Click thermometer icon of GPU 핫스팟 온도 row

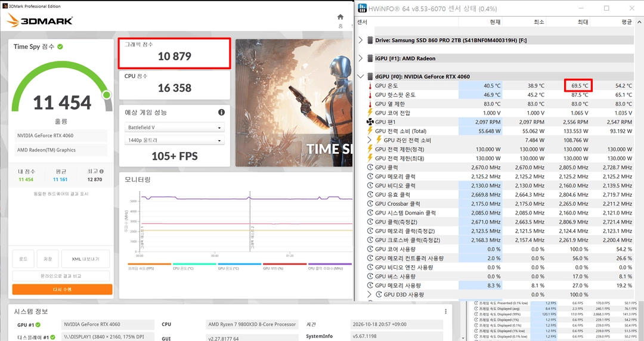click(370, 95)
